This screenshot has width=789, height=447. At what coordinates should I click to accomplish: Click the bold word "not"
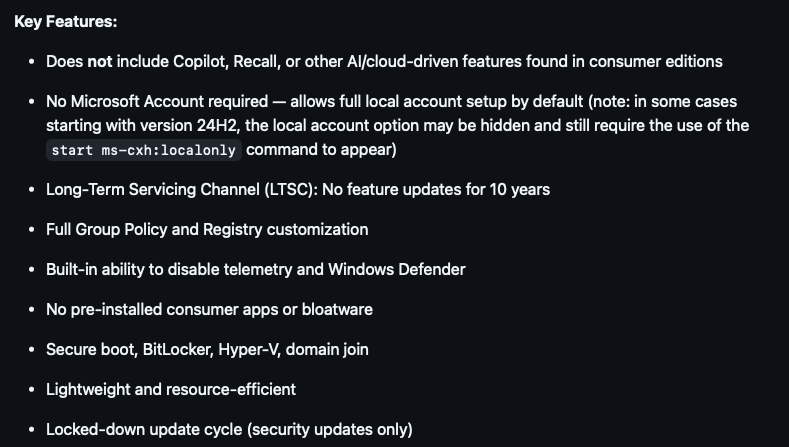pyautogui.click(x=100, y=61)
